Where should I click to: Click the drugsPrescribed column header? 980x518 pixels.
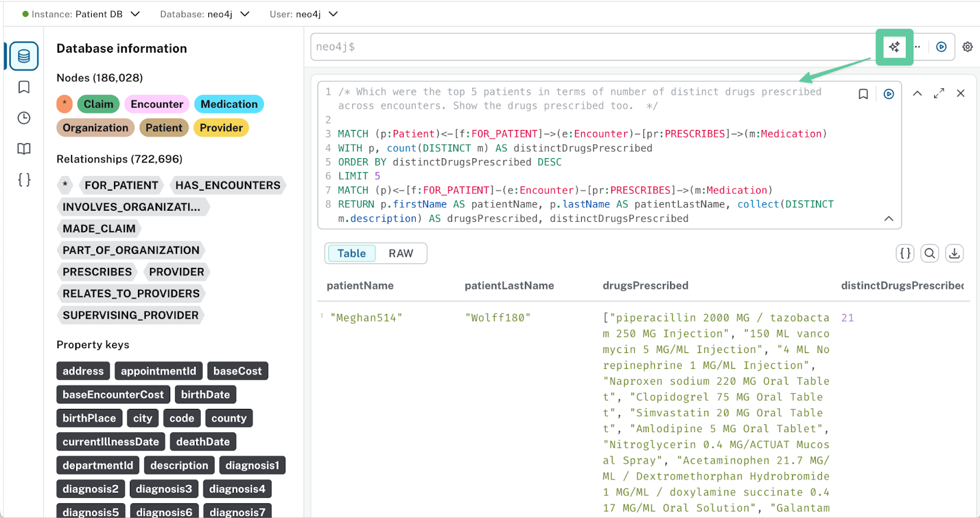(x=646, y=286)
